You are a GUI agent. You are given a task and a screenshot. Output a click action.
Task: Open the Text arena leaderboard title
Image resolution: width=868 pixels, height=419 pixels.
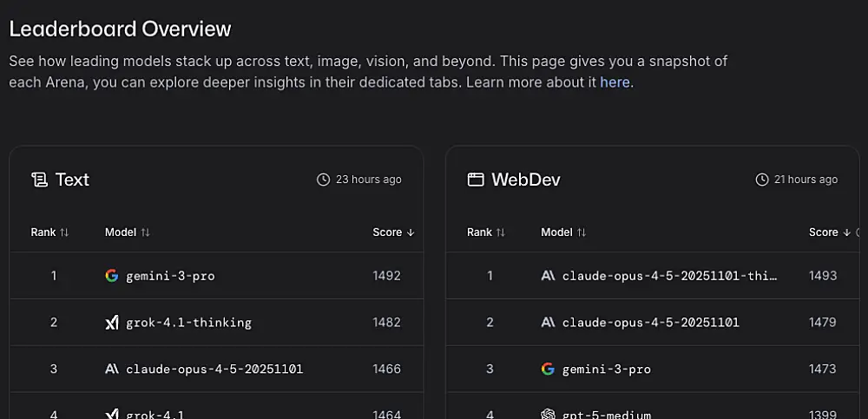(x=72, y=180)
